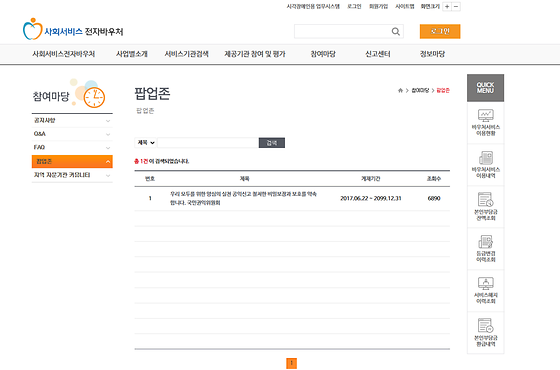Open 시각장애인용 업무시스템 top link

tap(313, 6)
